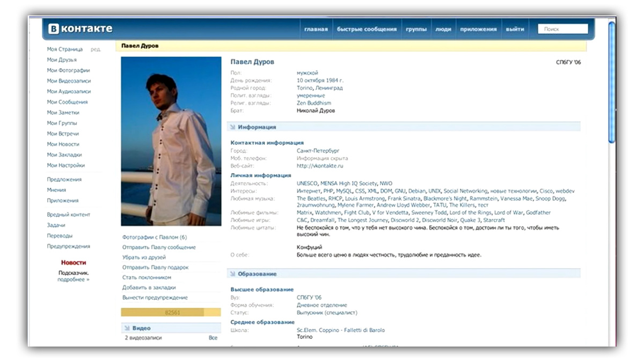Click the Rammstein music link
This screenshot has width=644, height=362.
(x=484, y=198)
